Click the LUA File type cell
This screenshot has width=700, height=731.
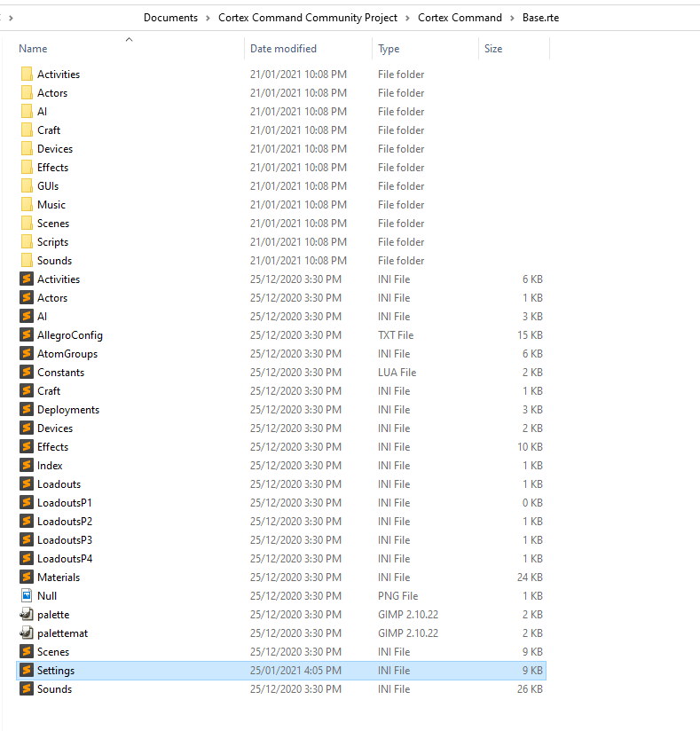[397, 372]
